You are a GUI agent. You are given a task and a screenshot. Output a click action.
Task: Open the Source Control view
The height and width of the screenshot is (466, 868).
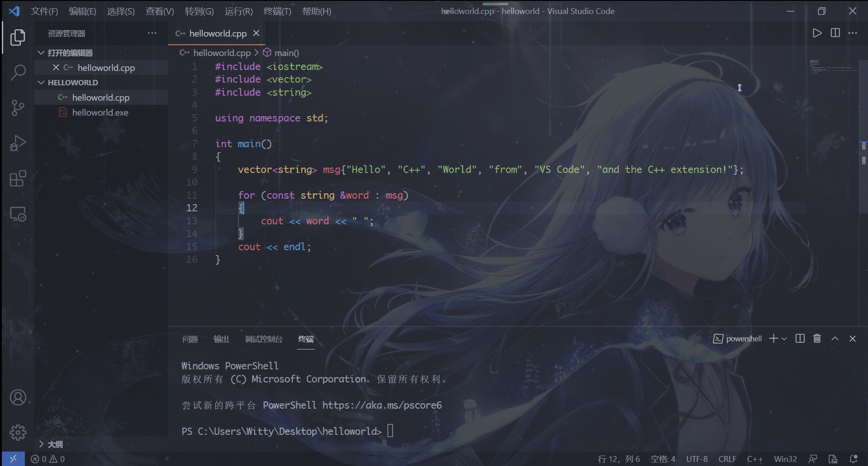[18, 108]
